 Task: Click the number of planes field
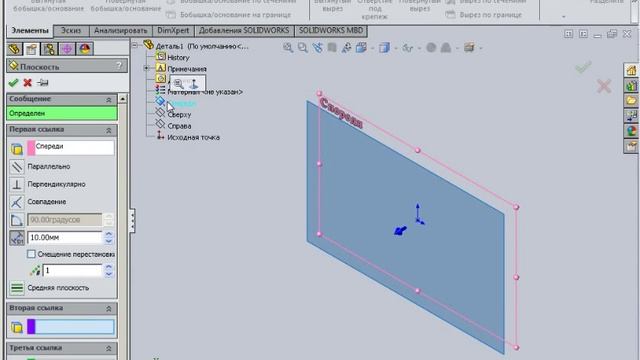[72, 270]
